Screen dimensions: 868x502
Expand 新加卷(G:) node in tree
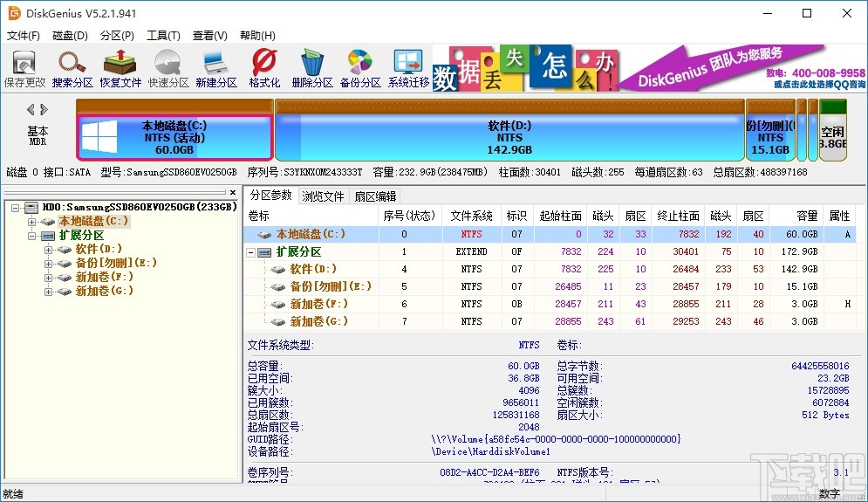(49, 292)
